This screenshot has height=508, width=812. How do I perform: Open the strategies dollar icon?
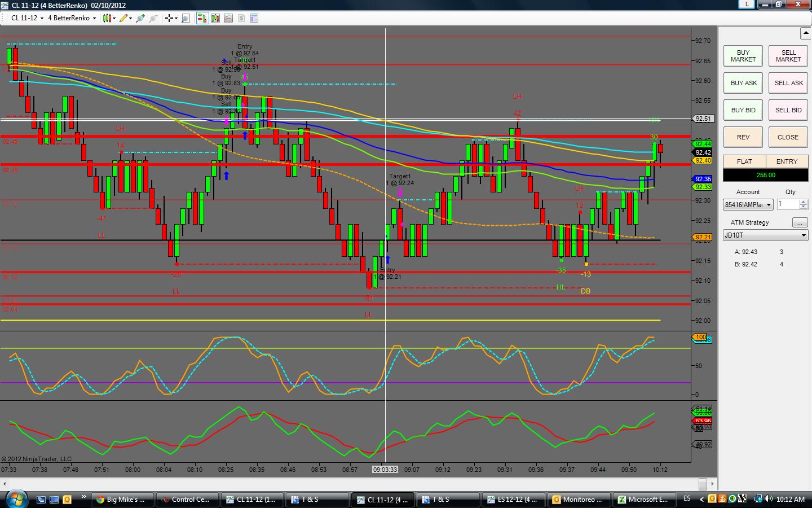pos(241,18)
